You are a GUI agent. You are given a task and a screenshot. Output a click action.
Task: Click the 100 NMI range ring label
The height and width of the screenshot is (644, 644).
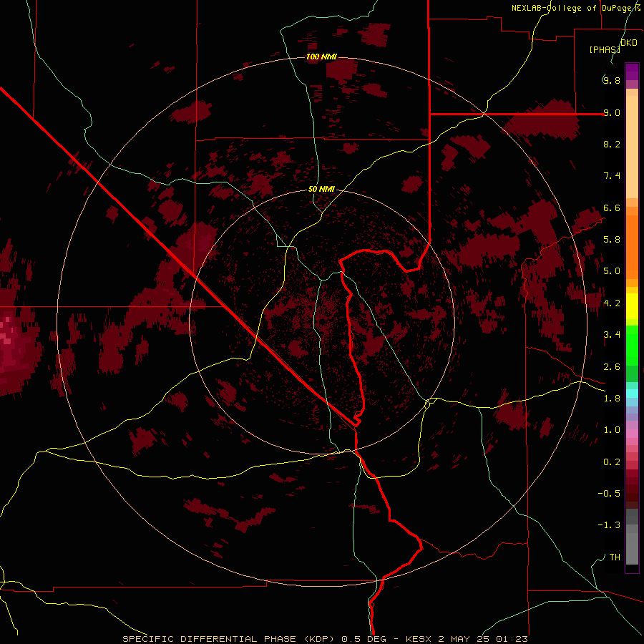[321, 57]
